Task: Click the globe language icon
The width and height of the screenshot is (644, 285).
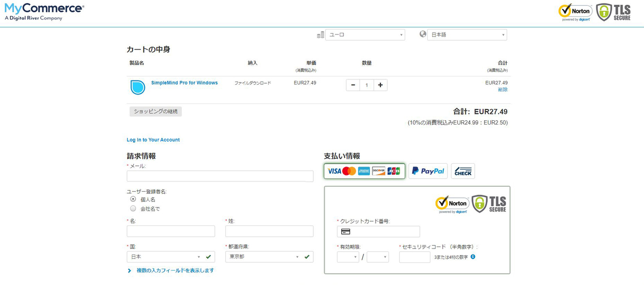Action: click(423, 34)
